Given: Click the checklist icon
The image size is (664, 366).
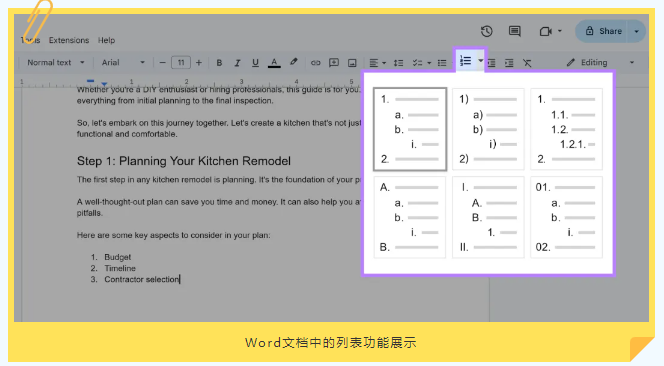Looking at the screenshot, I should (418, 63).
